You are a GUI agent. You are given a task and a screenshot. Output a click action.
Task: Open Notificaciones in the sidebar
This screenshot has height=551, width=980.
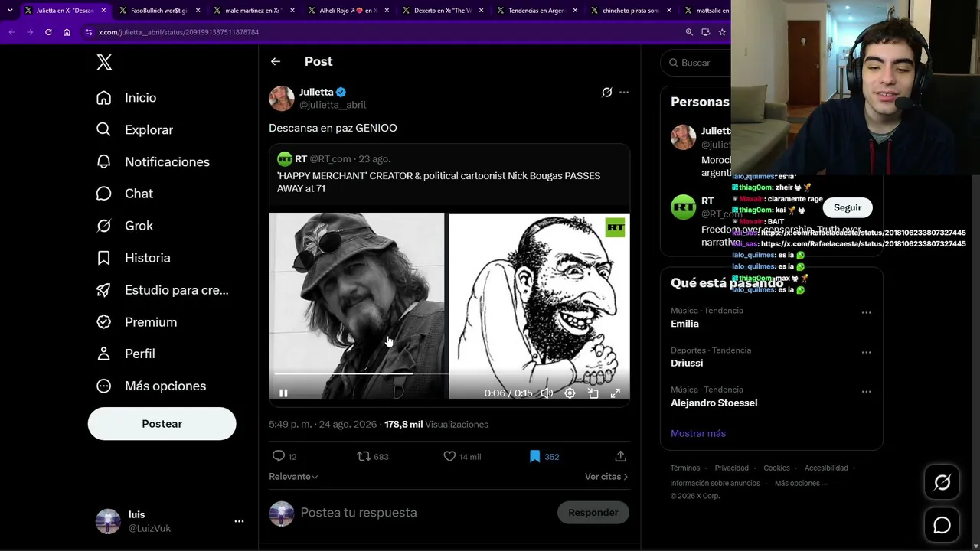pos(154,162)
